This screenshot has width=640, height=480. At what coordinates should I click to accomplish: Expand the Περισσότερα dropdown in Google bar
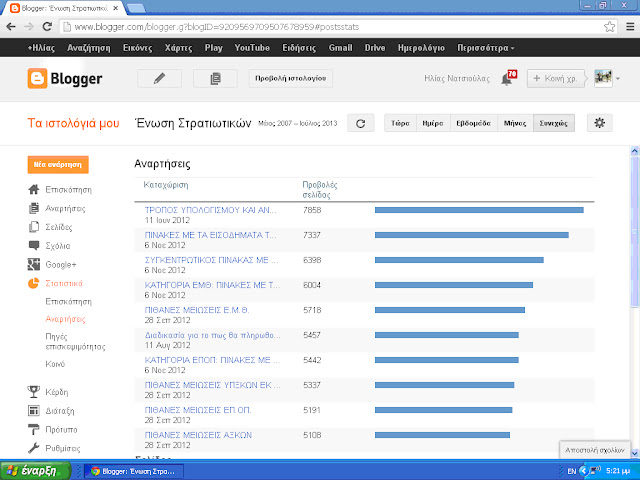485,48
